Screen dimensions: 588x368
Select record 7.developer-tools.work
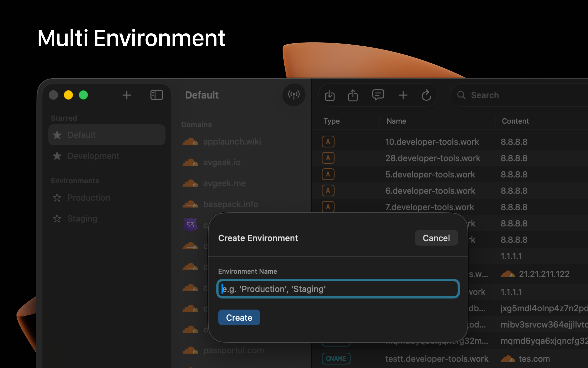430,207
